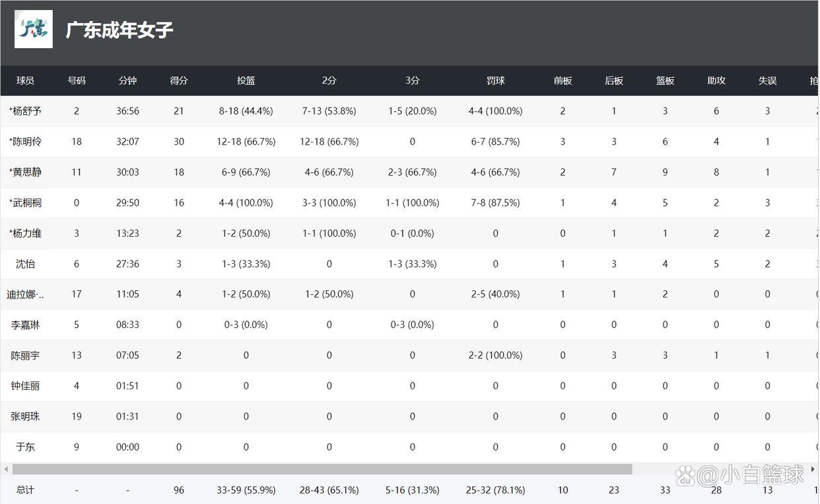The image size is (820, 504).
Task: Sort by the 得分 column header
Action: click(179, 80)
